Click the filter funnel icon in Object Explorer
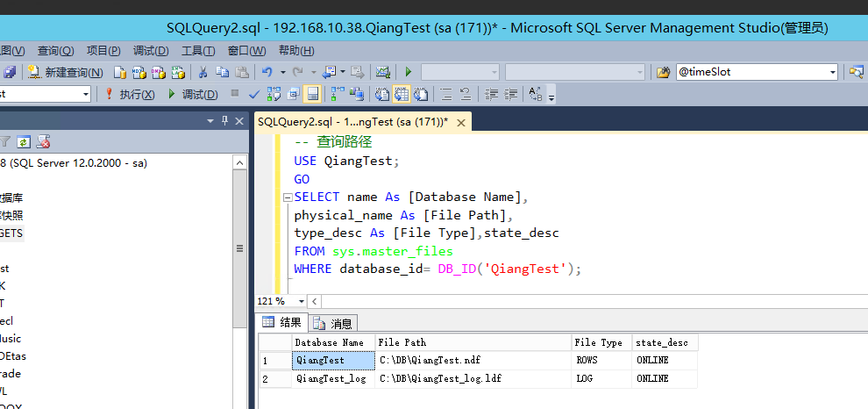Viewport: 868px width, 409px height. tap(5, 140)
